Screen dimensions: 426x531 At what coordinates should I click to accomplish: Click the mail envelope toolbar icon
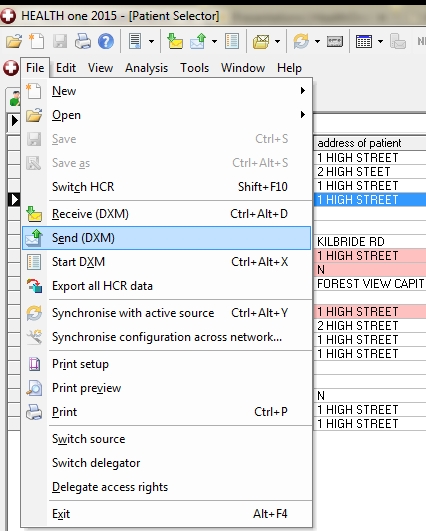[x=261, y=41]
